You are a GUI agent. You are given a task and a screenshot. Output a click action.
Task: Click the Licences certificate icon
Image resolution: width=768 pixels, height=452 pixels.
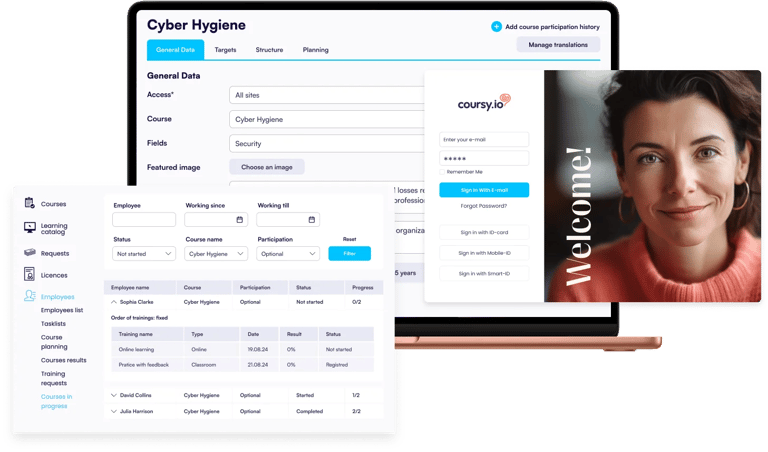pos(29,274)
